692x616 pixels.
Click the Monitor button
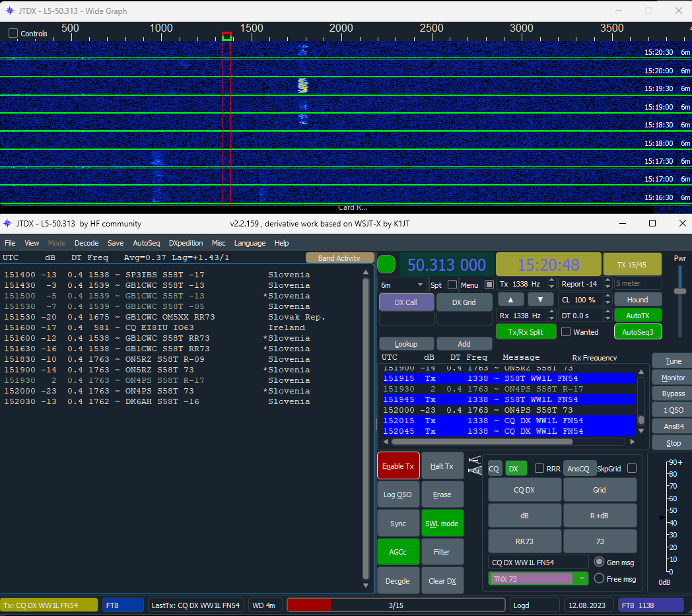pyautogui.click(x=673, y=377)
